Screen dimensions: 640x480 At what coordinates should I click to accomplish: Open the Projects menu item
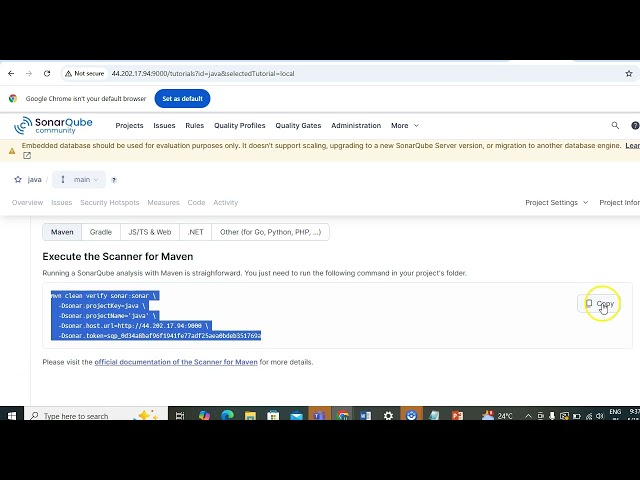coord(129,125)
